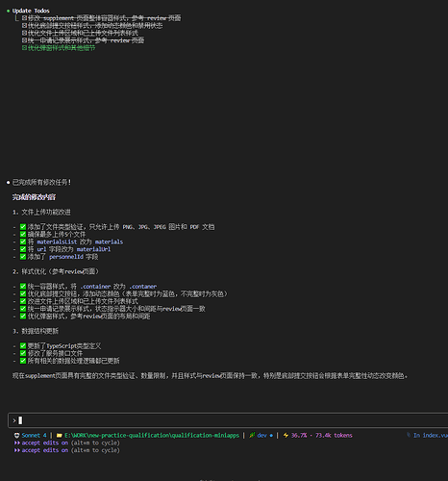The image size is (448, 481).
Task: Click the dev branch name
Action: click(x=261, y=435)
